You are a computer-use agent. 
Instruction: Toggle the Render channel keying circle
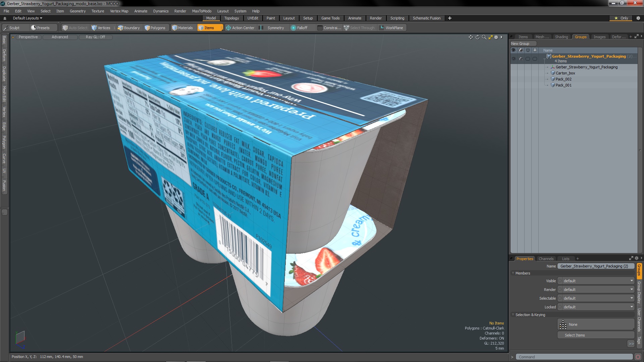coord(560,290)
